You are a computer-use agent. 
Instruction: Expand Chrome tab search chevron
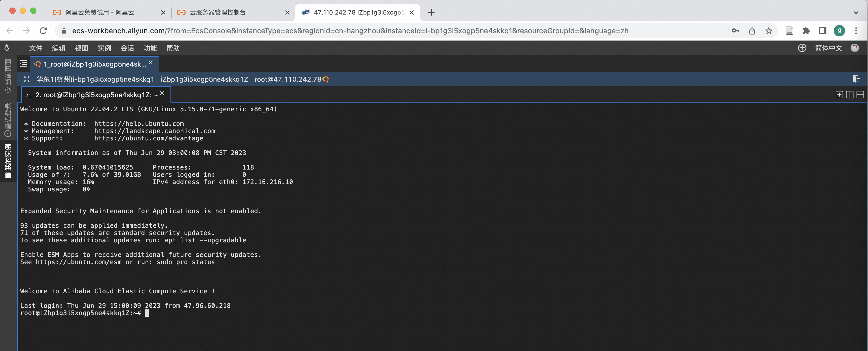856,12
